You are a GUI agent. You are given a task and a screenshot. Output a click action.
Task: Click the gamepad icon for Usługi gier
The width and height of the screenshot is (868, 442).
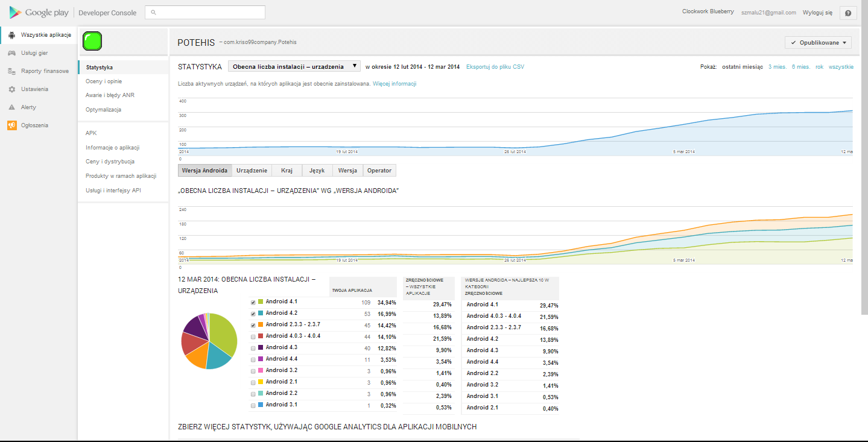[x=11, y=53]
